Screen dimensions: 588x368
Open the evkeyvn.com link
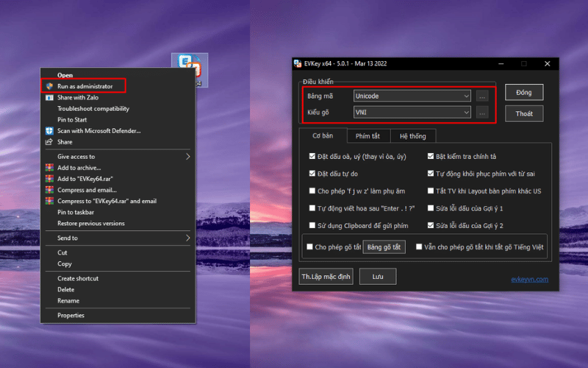[529, 280]
